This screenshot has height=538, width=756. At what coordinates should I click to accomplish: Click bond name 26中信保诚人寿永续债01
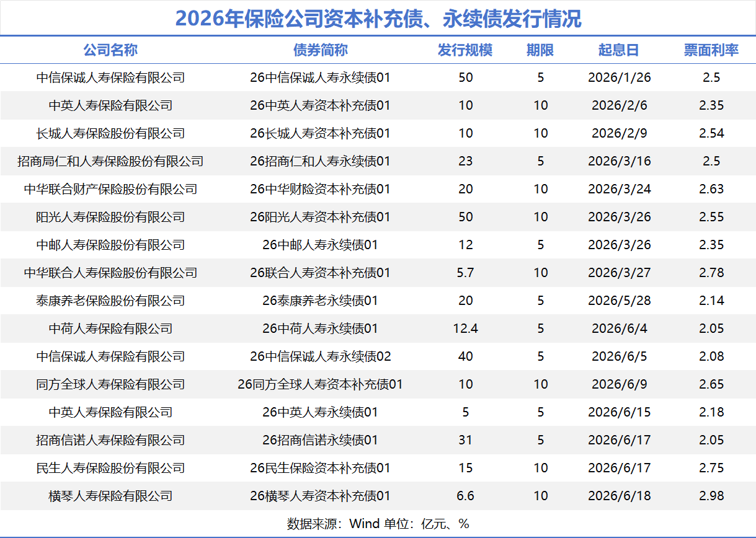point(320,77)
